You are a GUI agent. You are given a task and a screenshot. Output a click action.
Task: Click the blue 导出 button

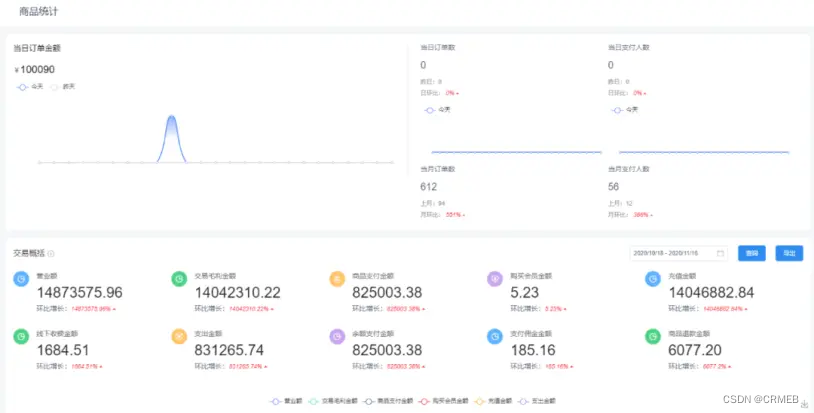[789, 253]
